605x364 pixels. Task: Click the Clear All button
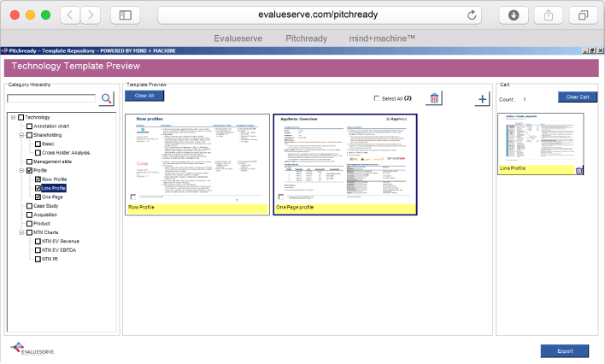coord(144,96)
